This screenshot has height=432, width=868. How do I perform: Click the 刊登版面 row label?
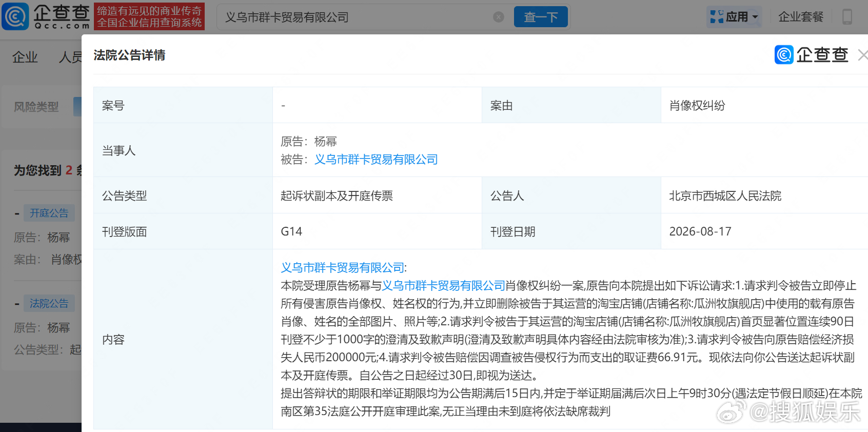point(125,231)
